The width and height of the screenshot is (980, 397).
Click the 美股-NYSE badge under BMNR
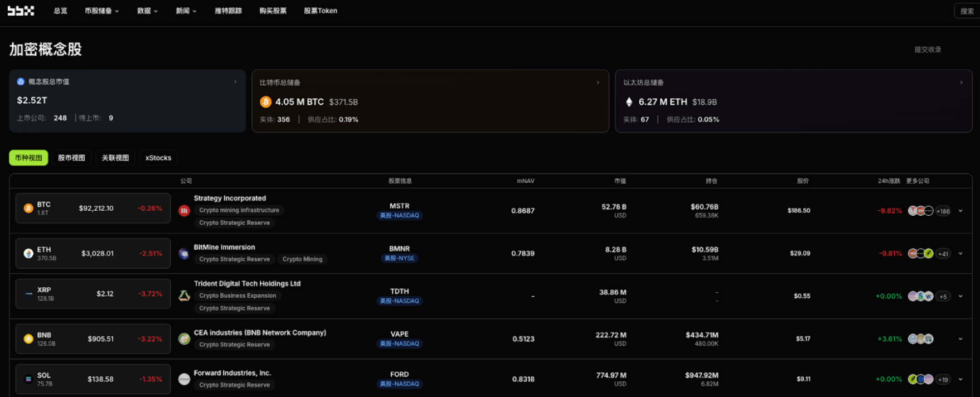[x=400, y=258]
